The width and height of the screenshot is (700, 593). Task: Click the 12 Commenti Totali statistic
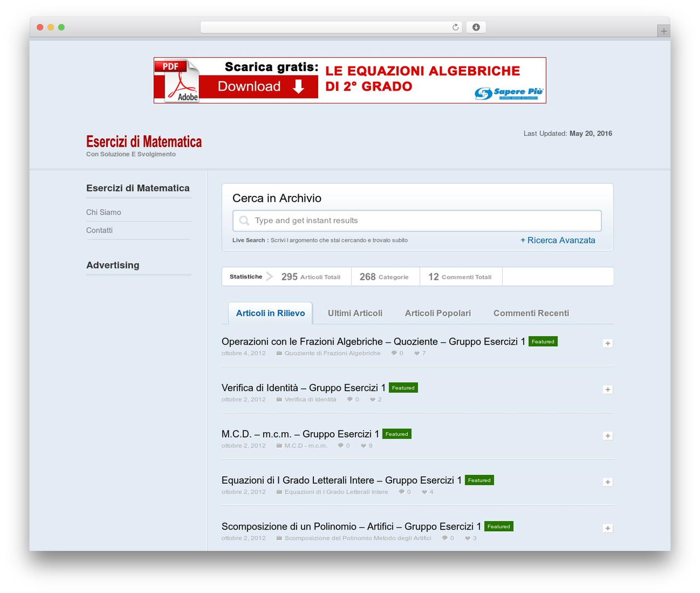pyautogui.click(x=460, y=277)
